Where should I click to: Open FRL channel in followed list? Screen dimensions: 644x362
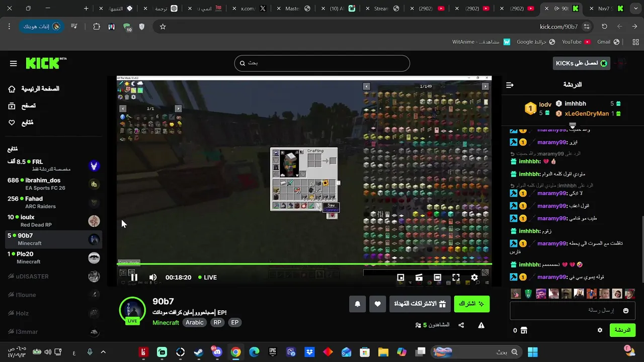click(54, 165)
